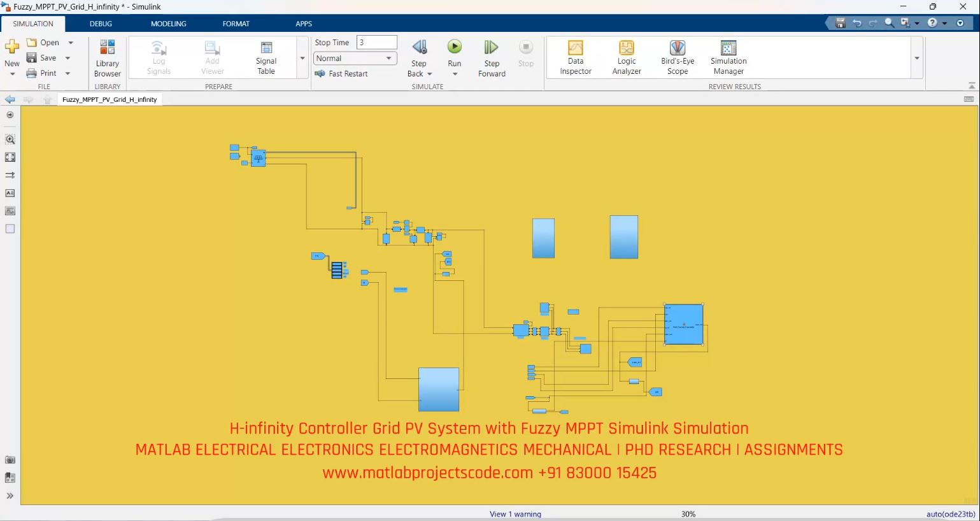Click the Fit to View icon

coord(10,157)
